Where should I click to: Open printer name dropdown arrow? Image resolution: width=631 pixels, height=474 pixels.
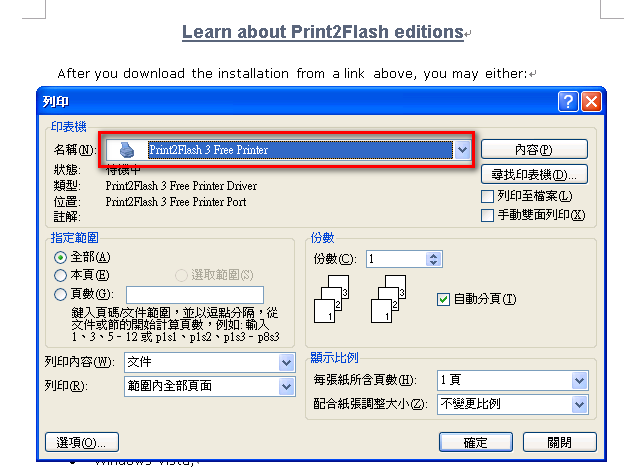(462, 150)
